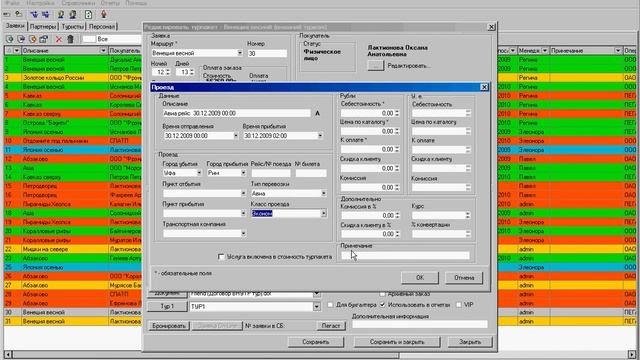Open the Файл menu
The width and height of the screenshot is (640, 360).
pos(13,3)
